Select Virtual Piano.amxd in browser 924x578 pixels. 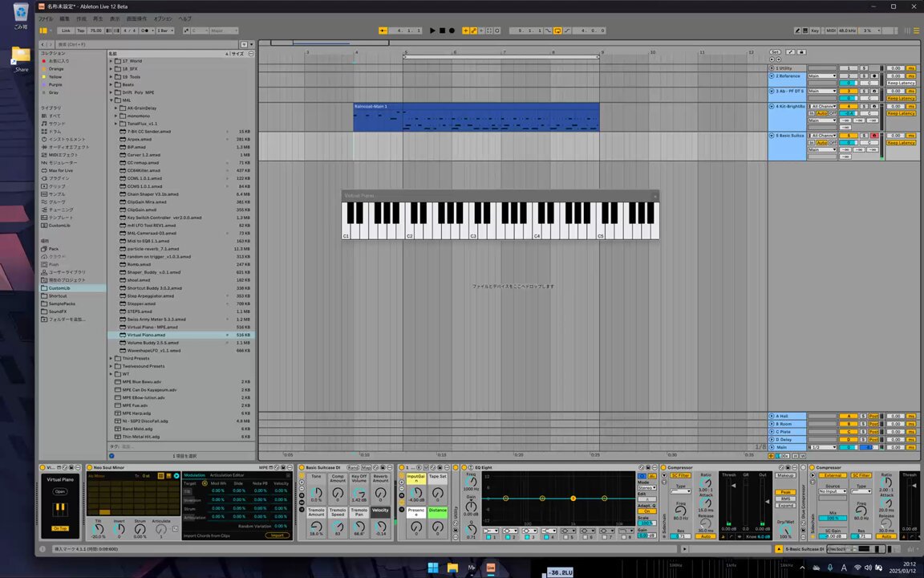point(181,335)
